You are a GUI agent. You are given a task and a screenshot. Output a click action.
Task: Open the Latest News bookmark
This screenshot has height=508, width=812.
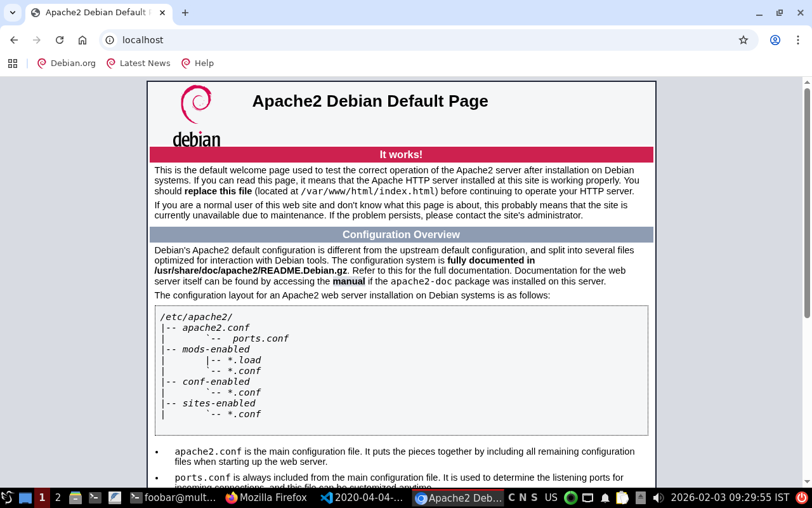point(138,63)
